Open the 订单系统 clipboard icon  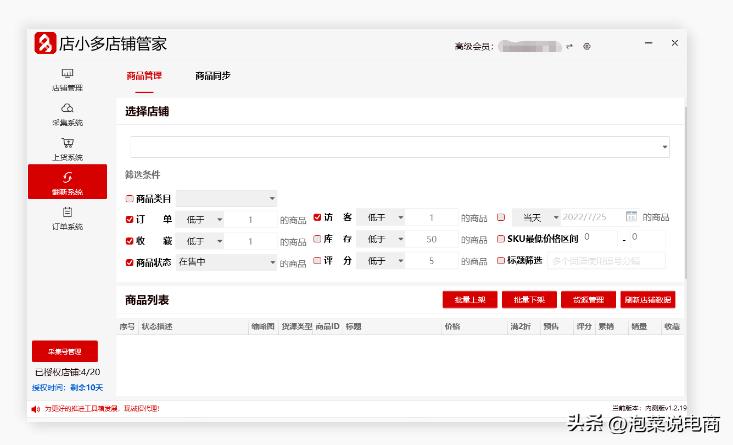pyautogui.click(x=67, y=212)
